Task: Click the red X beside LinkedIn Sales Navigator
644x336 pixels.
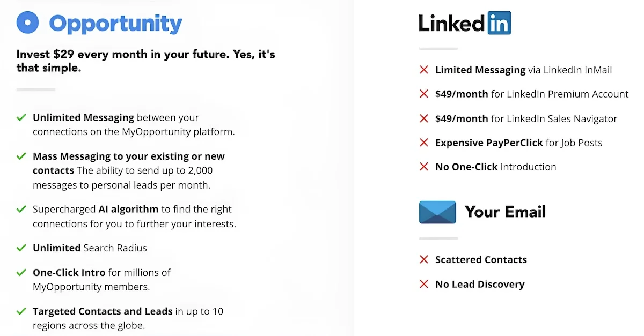Action: 424,118
